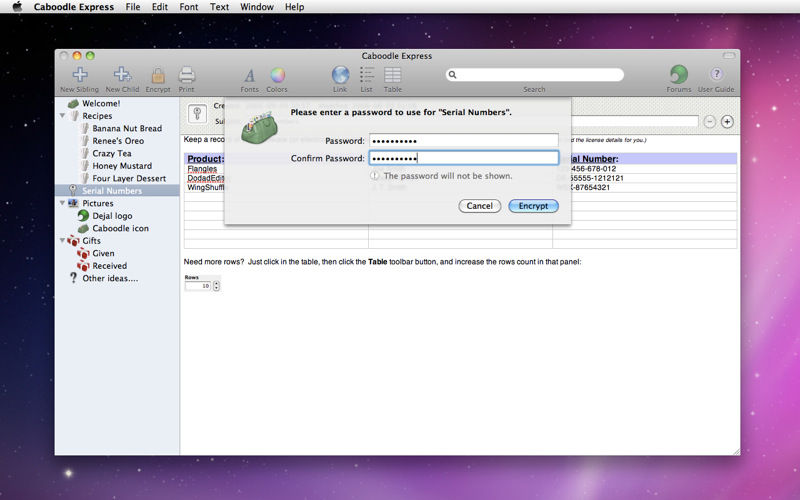Click the toolbar toggle pill in title bar

tap(729, 56)
